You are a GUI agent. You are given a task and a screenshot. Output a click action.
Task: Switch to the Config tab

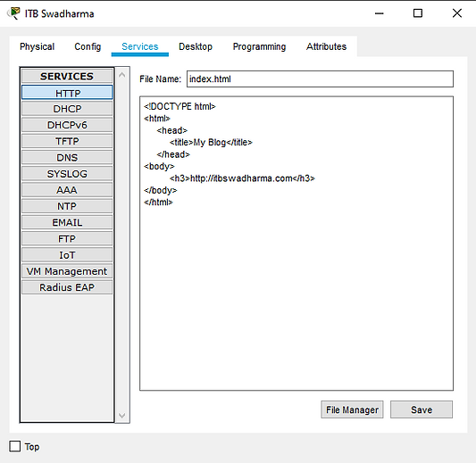click(88, 46)
